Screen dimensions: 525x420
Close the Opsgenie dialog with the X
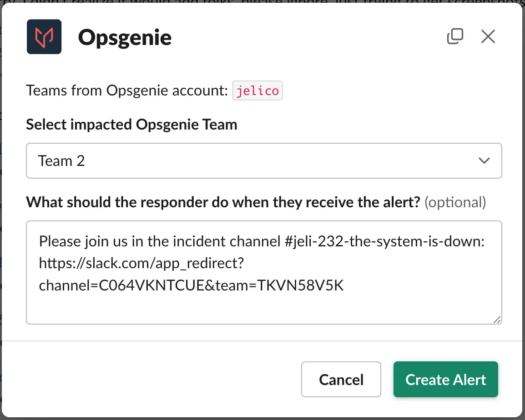point(488,36)
